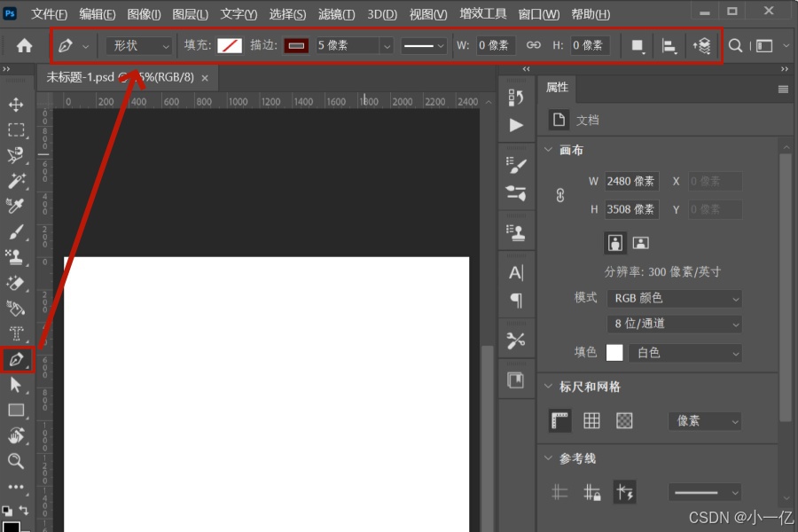Select the Clone Stamp tool

tap(16, 257)
